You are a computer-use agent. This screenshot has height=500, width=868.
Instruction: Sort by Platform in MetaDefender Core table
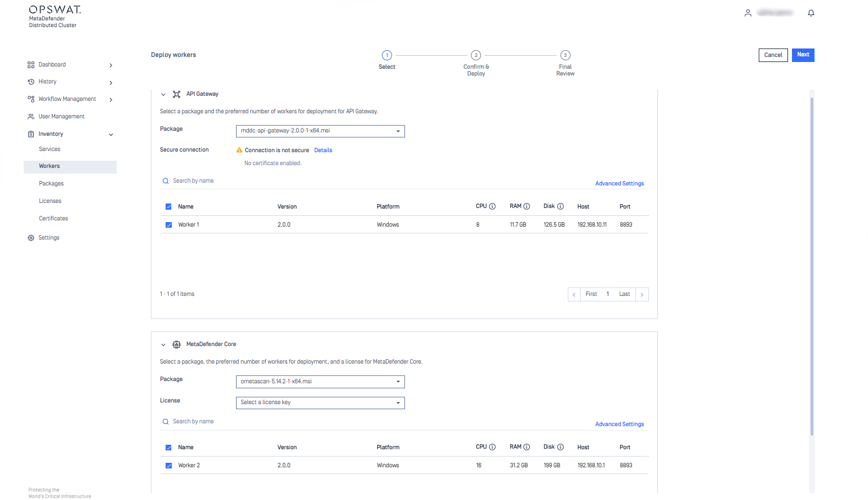click(388, 448)
